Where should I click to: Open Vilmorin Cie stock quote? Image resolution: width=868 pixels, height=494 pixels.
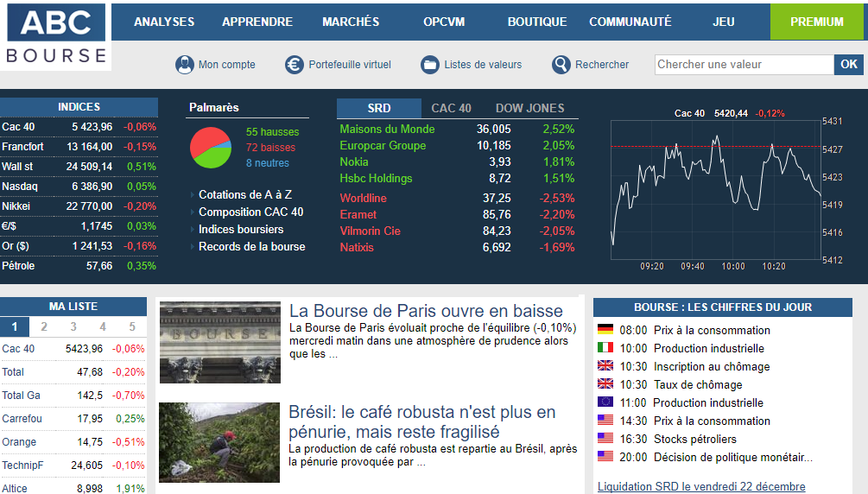[370, 231]
